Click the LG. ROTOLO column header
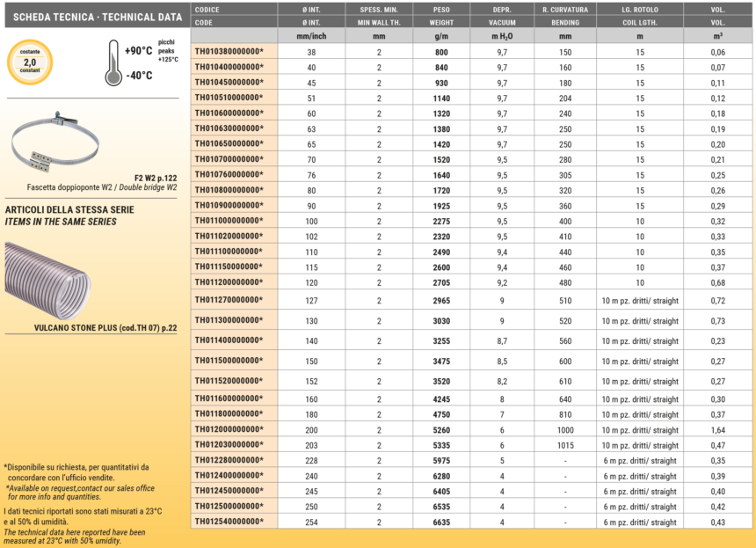 tap(639, 8)
